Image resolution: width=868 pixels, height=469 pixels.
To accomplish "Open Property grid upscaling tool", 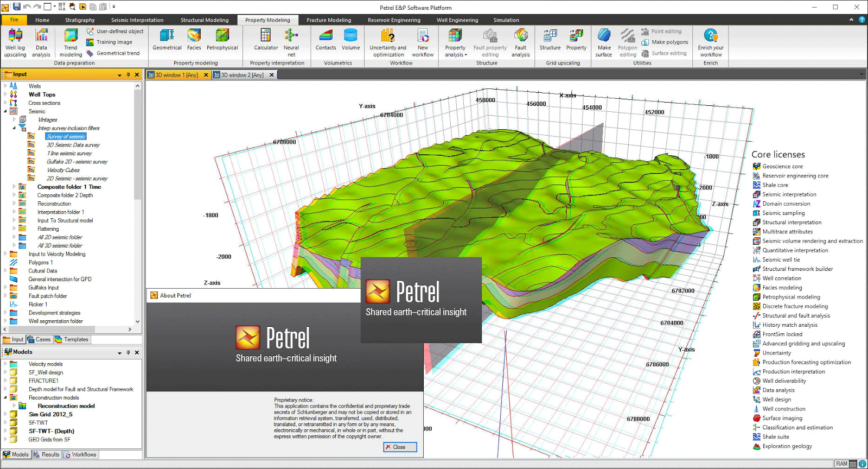I will [x=576, y=40].
